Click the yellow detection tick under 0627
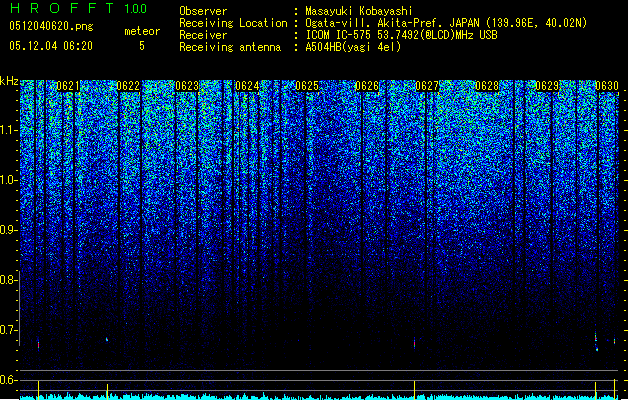Screen dimensions: 629x400 pos(414,389)
